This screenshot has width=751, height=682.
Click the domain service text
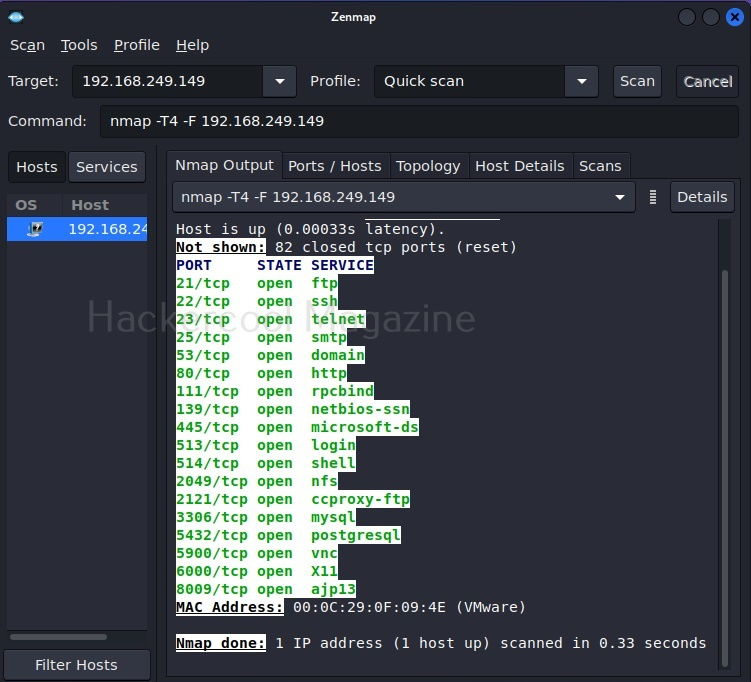[338, 355]
